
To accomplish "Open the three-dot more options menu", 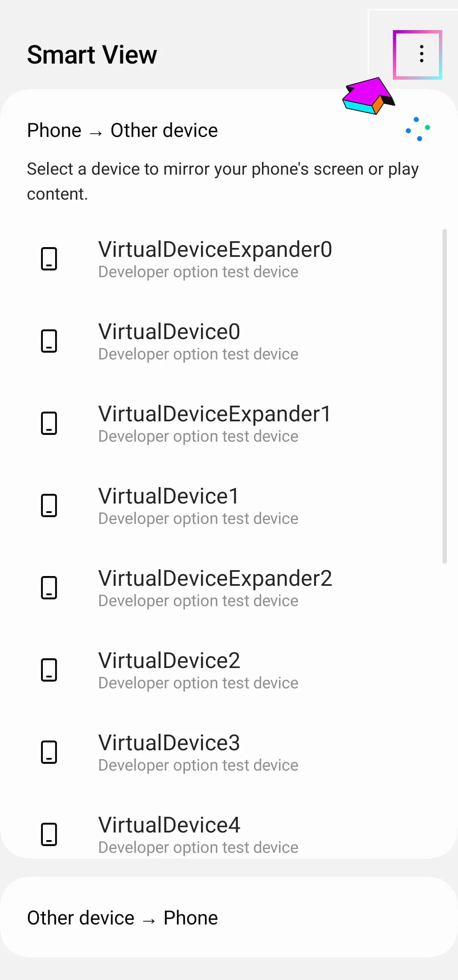I will pos(421,54).
